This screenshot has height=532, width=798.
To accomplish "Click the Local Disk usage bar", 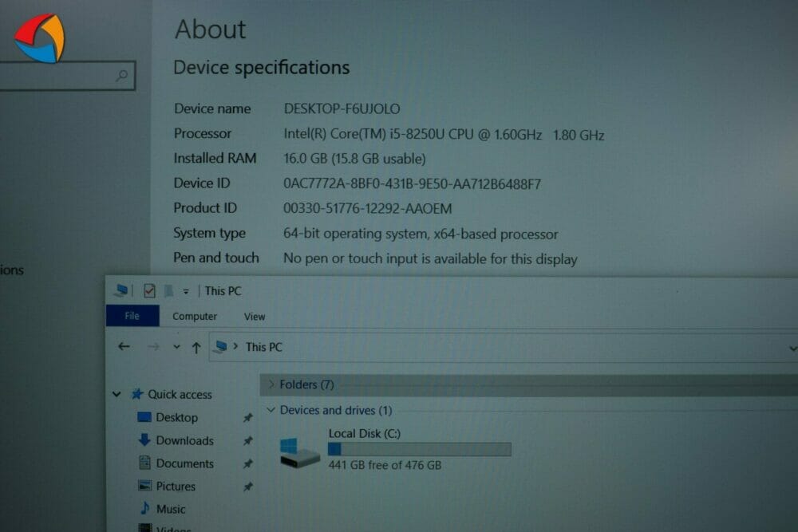I will click(420, 449).
